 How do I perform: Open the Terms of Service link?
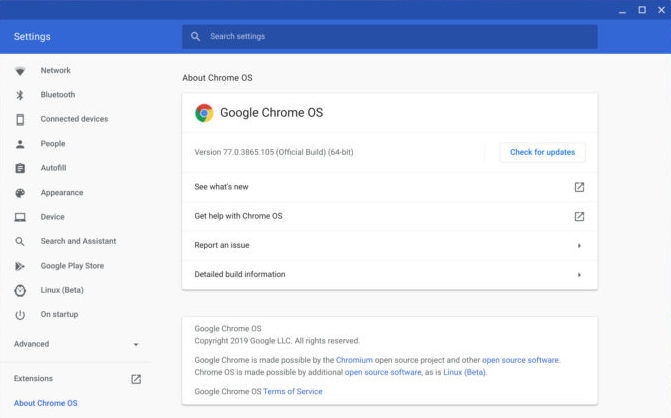click(x=293, y=391)
